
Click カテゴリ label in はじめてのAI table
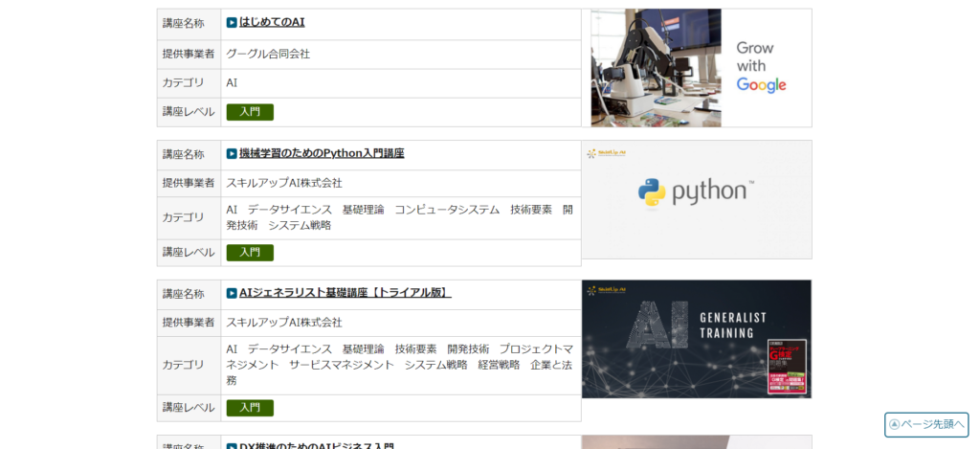(x=183, y=83)
